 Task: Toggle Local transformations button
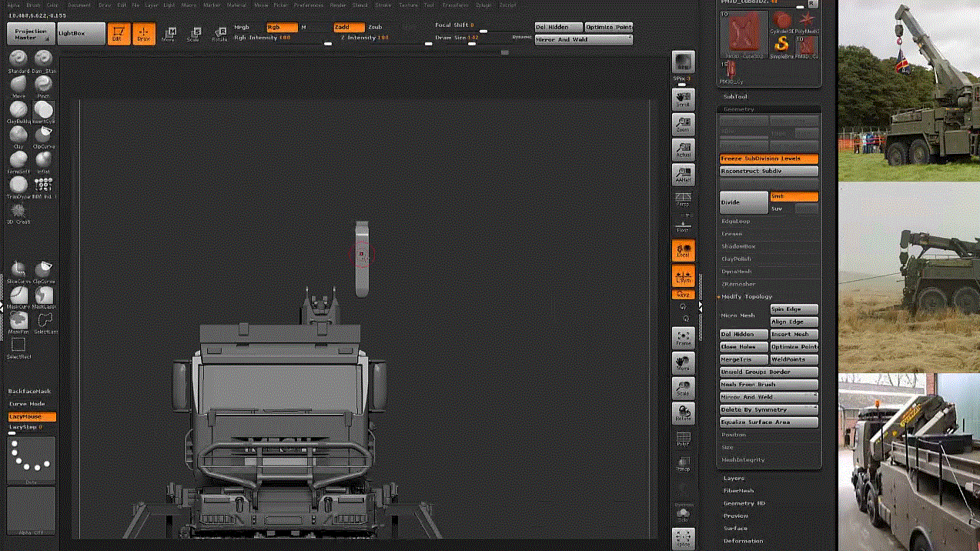pos(683,250)
